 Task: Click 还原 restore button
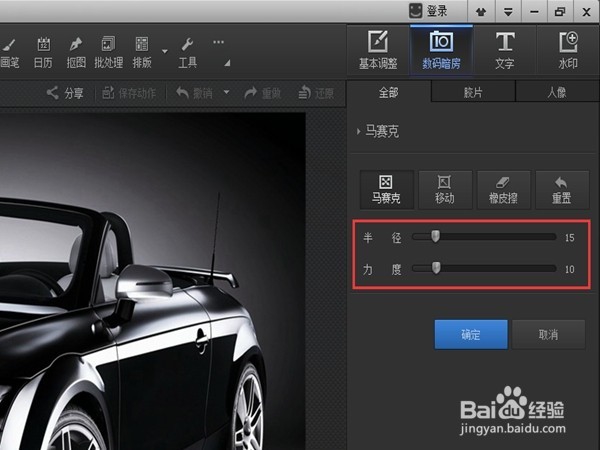(316, 93)
